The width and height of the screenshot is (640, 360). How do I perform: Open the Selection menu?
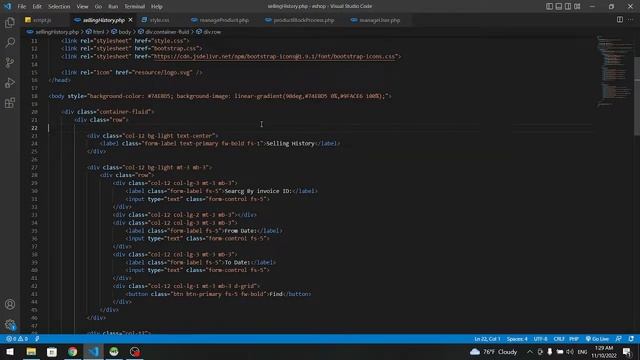59,7
